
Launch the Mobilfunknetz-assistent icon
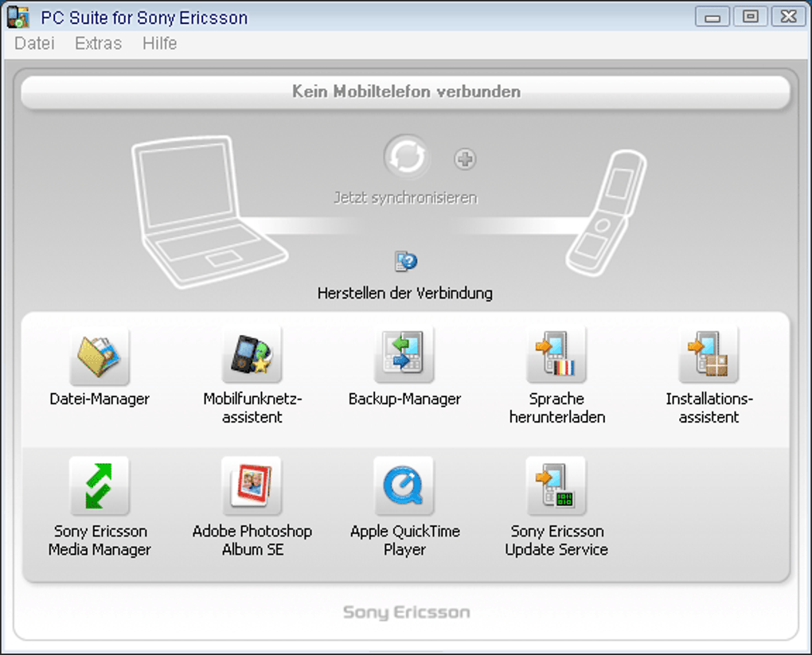252,356
